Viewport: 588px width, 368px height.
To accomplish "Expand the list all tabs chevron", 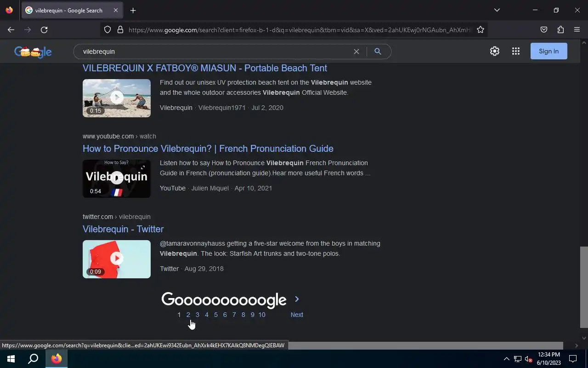I will point(497,10).
